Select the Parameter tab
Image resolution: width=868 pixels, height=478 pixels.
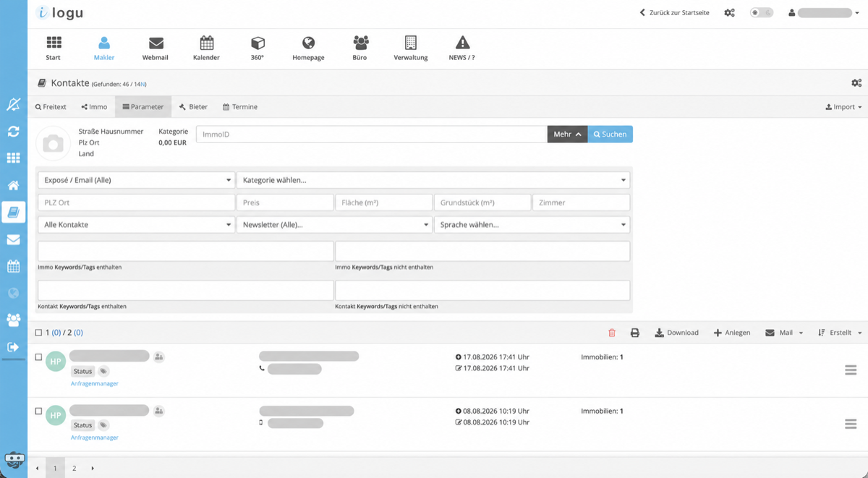tap(143, 107)
